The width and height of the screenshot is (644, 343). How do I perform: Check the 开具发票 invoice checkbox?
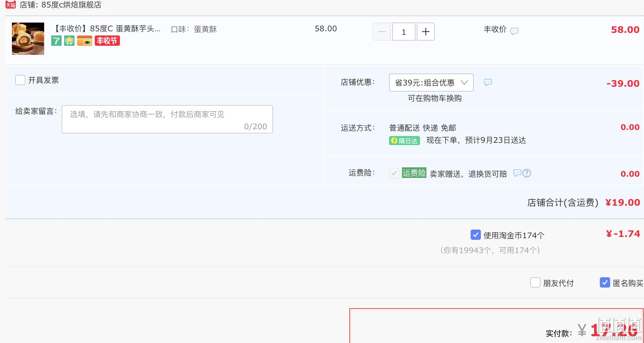click(x=20, y=80)
